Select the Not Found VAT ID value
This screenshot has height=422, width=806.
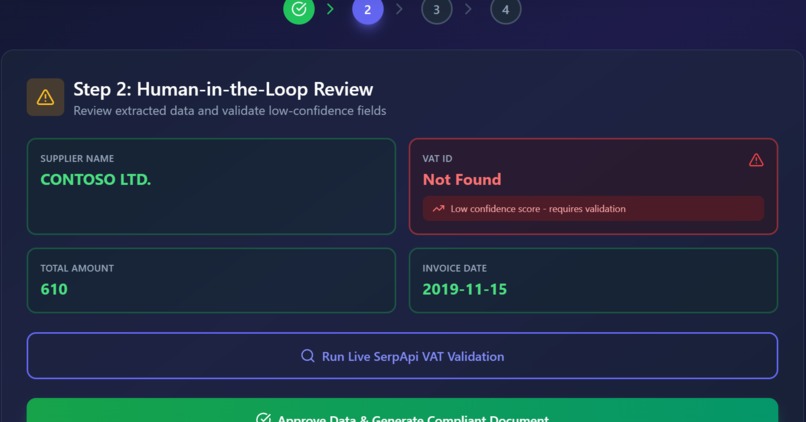(462, 179)
